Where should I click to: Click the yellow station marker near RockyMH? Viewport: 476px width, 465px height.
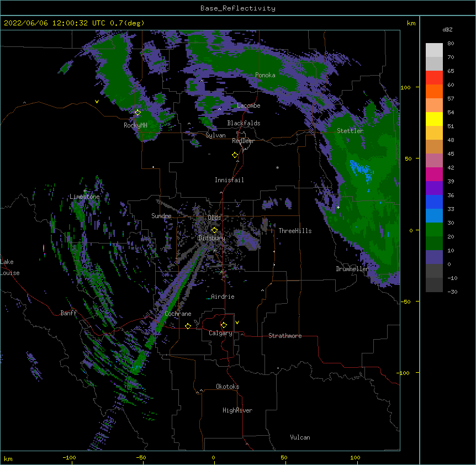[137, 113]
